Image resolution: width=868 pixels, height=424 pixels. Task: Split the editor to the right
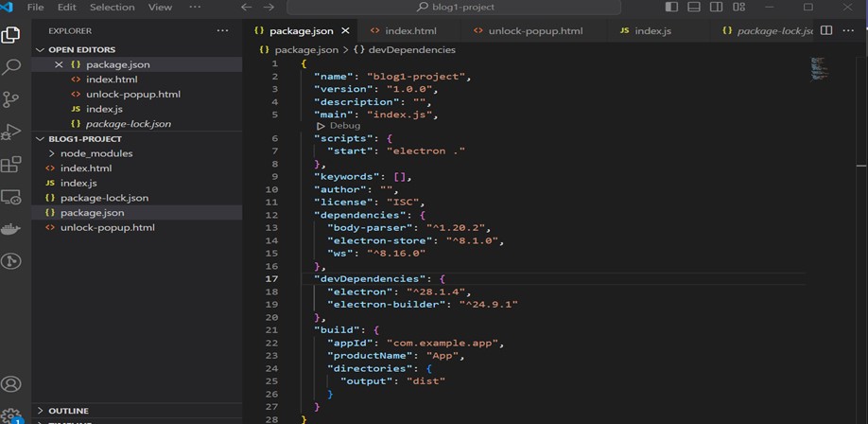point(825,30)
